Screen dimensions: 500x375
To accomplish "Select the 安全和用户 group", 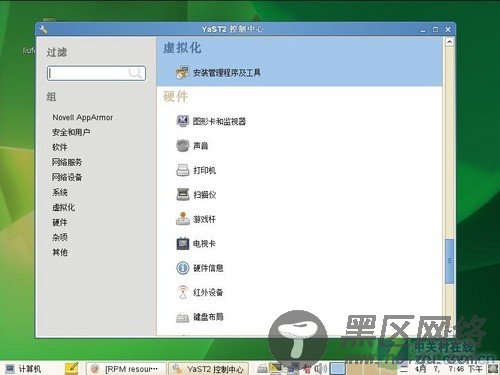I will 71,132.
